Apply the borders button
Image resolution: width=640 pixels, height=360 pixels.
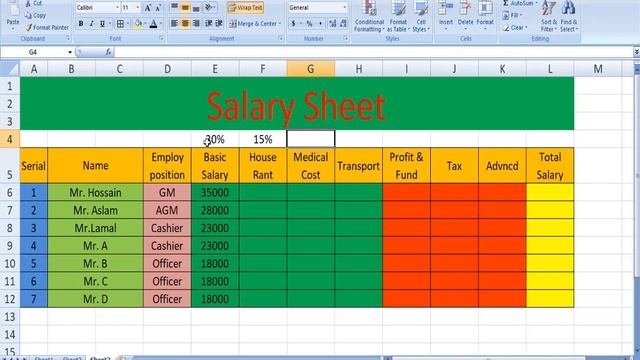pyautogui.click(x=120, y=24)
